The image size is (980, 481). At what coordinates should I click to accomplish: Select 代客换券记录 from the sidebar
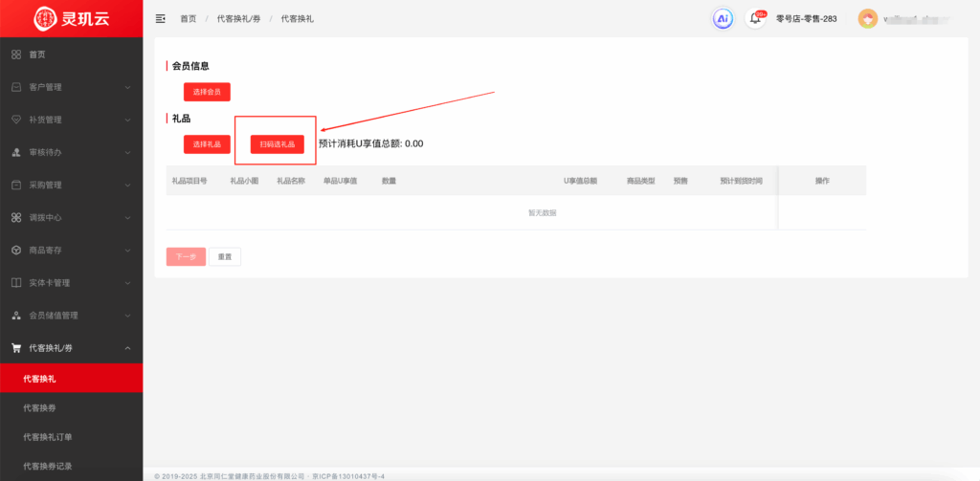(x=47, y=466)
